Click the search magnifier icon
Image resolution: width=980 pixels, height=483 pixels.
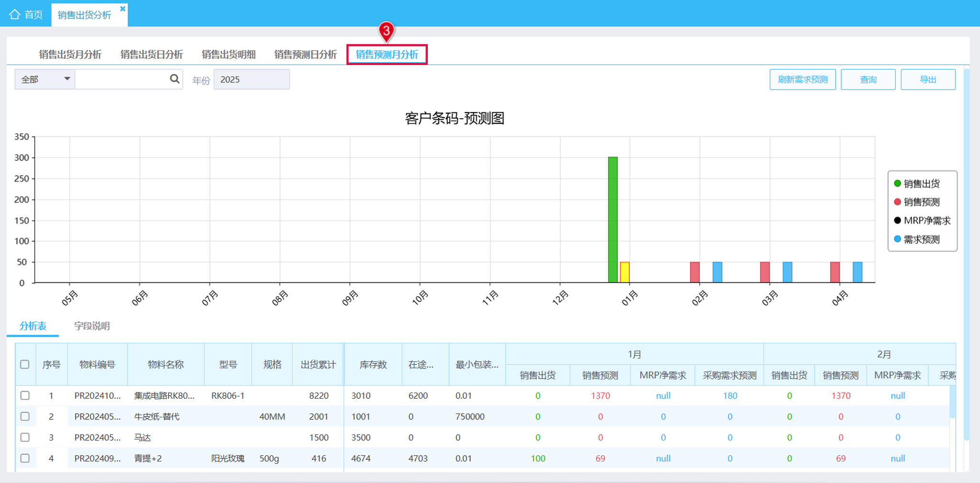coord(175,79)
